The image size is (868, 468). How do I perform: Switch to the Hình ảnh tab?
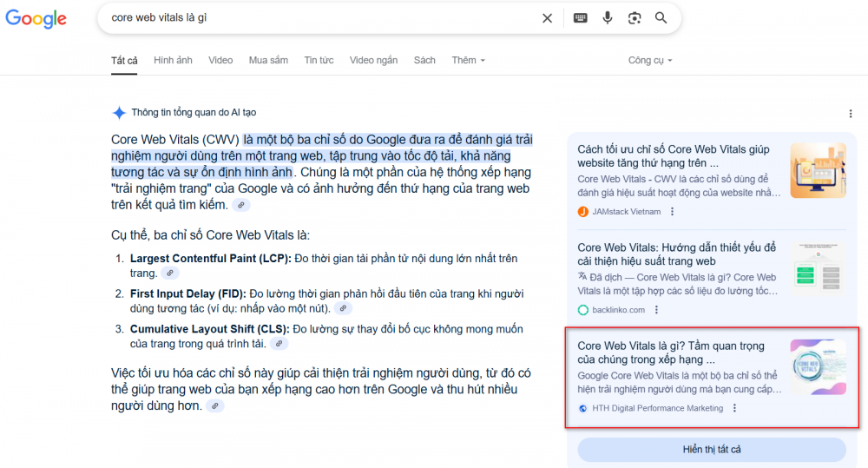click(x=173, y=61)
